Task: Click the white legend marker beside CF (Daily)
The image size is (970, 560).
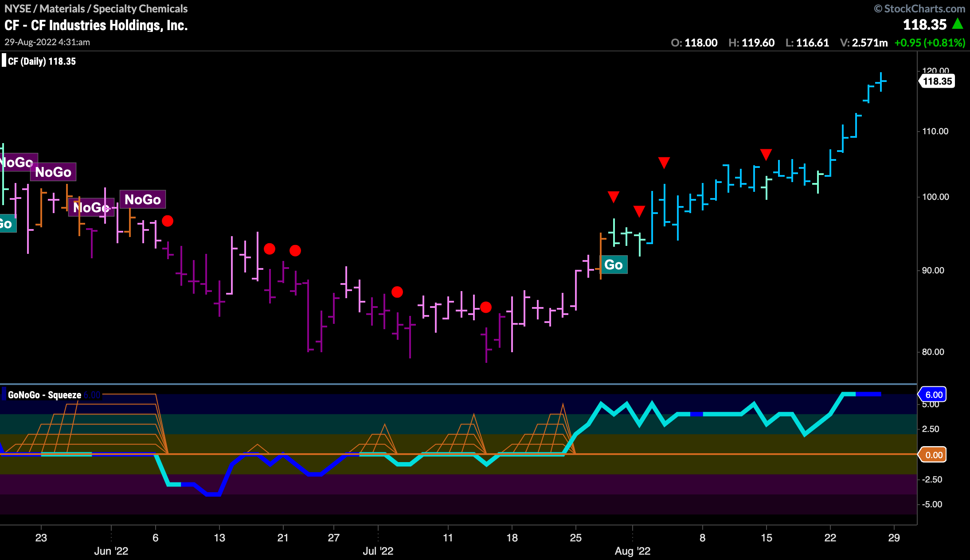Action: coord(4,61)
